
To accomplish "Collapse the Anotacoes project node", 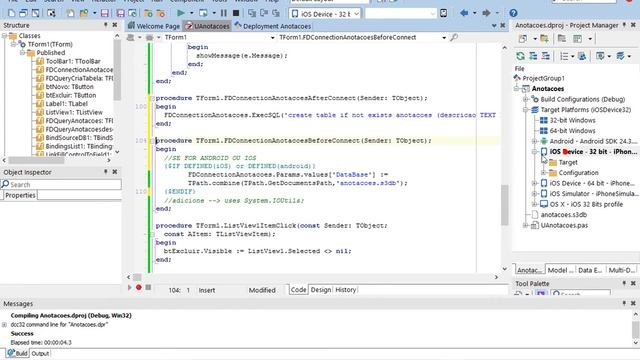I will (516, 89).
